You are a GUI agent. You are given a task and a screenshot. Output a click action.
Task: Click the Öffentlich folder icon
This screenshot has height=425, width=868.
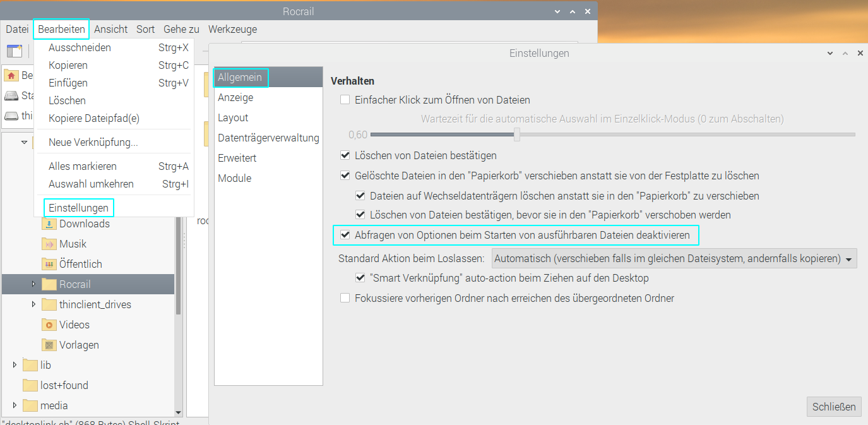click(x=49, y=265)
